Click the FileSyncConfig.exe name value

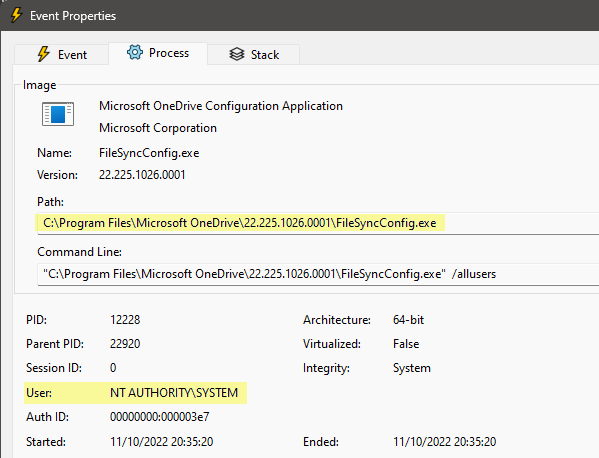point(149,153)
